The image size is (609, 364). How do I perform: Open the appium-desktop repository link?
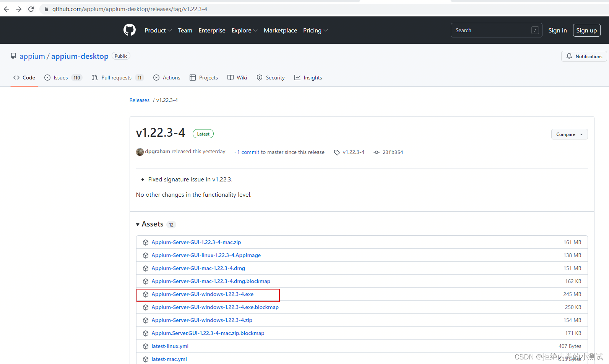point(80,56)
